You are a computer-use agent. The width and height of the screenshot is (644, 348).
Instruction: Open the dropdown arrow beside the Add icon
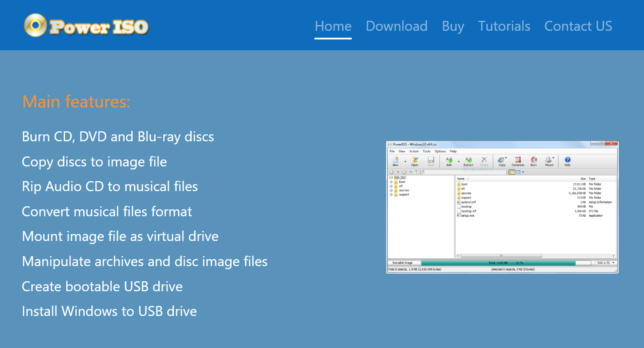point(459,162)
